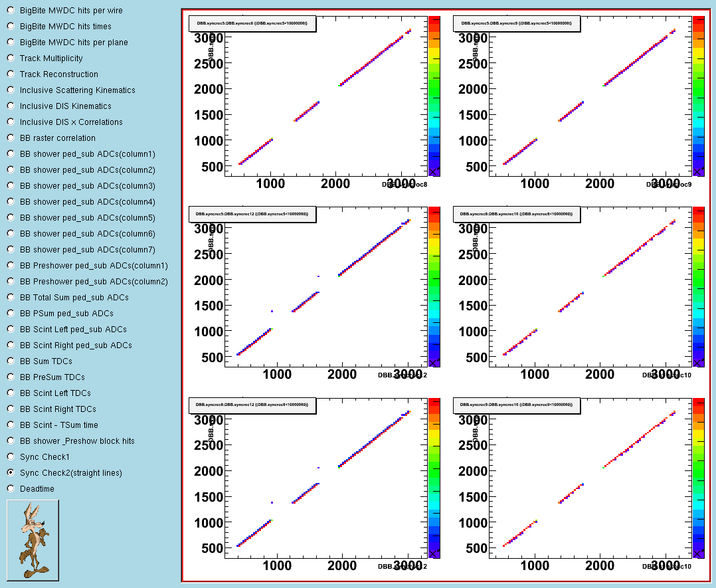This screenshot has height=588, width=716.
Task: Click color palette of syncroc8:syncroc10 plot
Action: click(699, 287)
